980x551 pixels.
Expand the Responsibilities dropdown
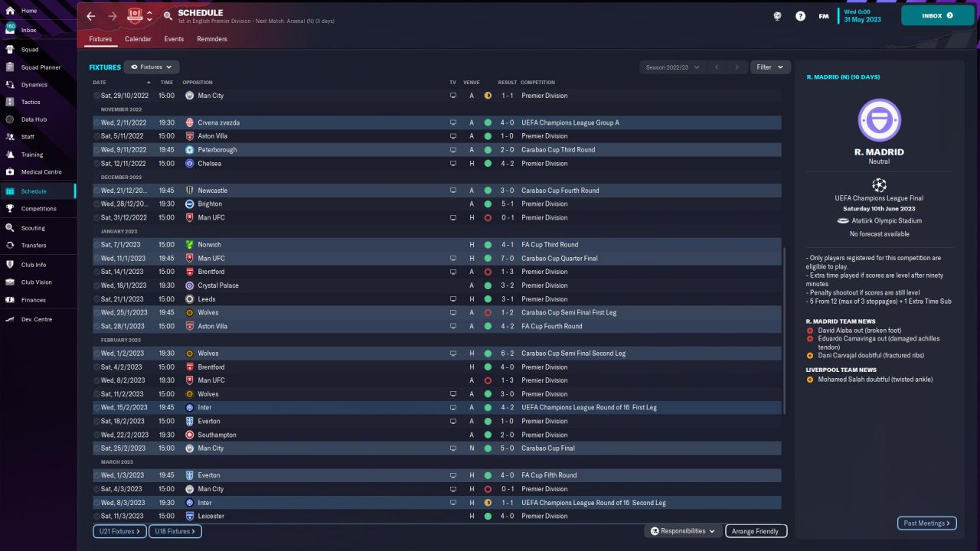pyautogui.click(x=683, y=531)
